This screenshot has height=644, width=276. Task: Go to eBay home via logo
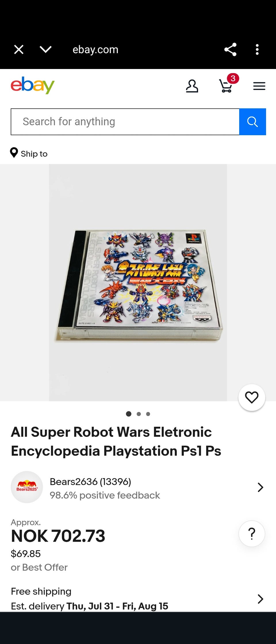pos(32,85)
